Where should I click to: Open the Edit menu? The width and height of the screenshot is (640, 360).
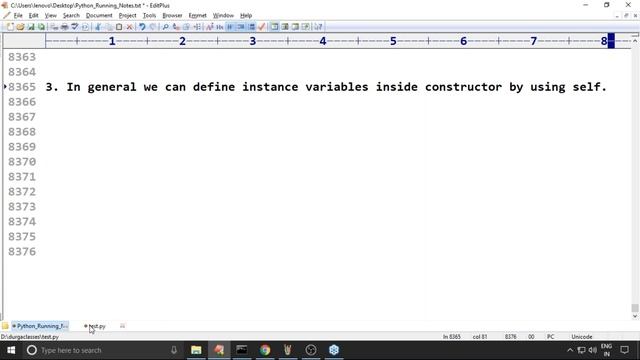click(33, 16)
